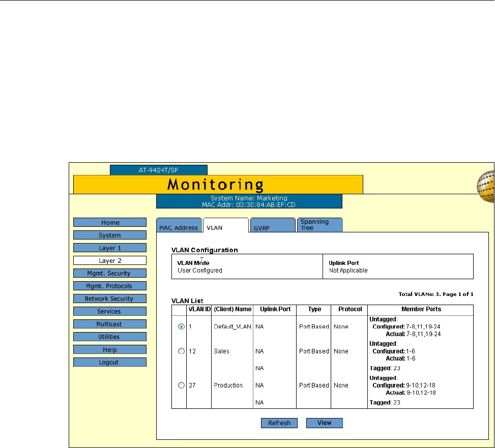Open the System menu
This screenshot has width=495, height=448.
110,235
